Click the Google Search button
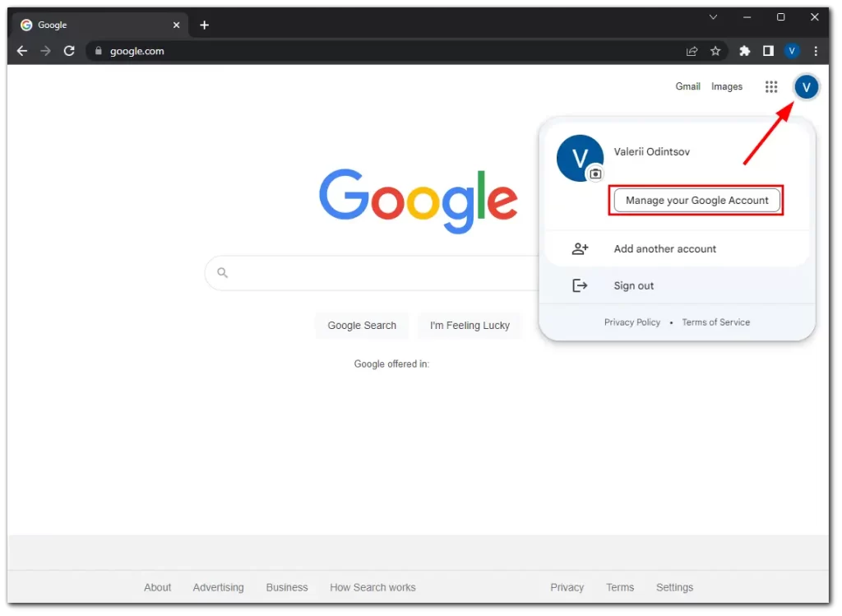 tap(363, 326)
